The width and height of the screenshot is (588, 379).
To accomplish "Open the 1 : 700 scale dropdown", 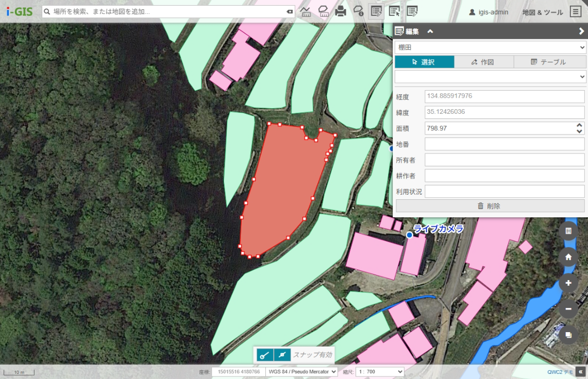I will pos(379,372).
